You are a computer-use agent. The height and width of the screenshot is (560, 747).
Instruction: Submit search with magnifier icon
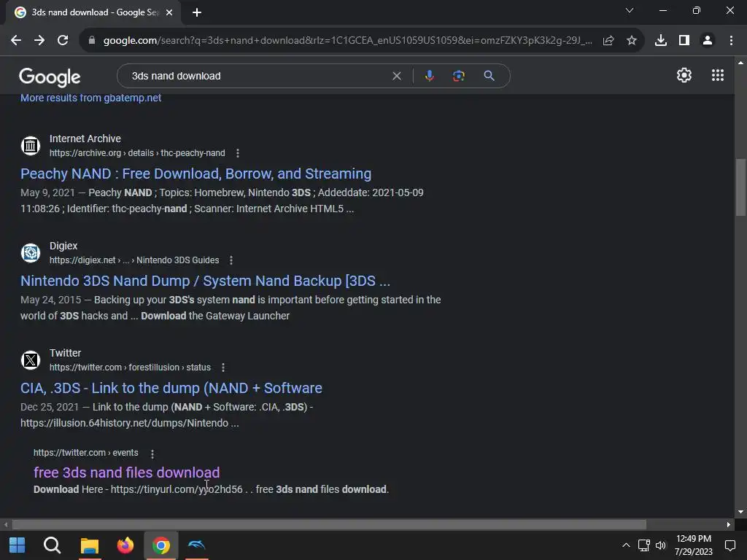pos(489,76)
